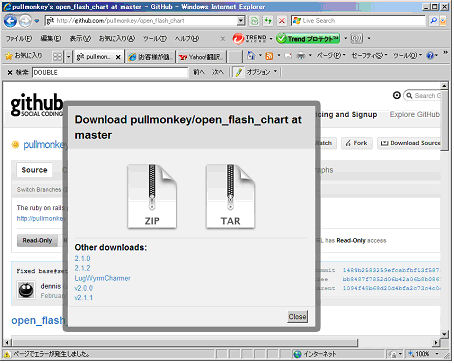Open the ページ(P) dropdown menu

tap(331, 56)
